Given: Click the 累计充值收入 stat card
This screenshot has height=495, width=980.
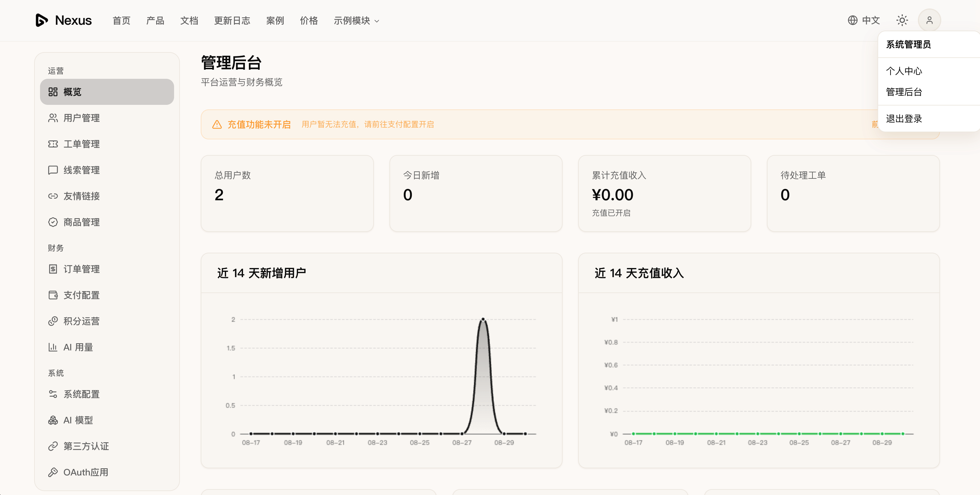Looking at the screenshot, I should [665, 193].
